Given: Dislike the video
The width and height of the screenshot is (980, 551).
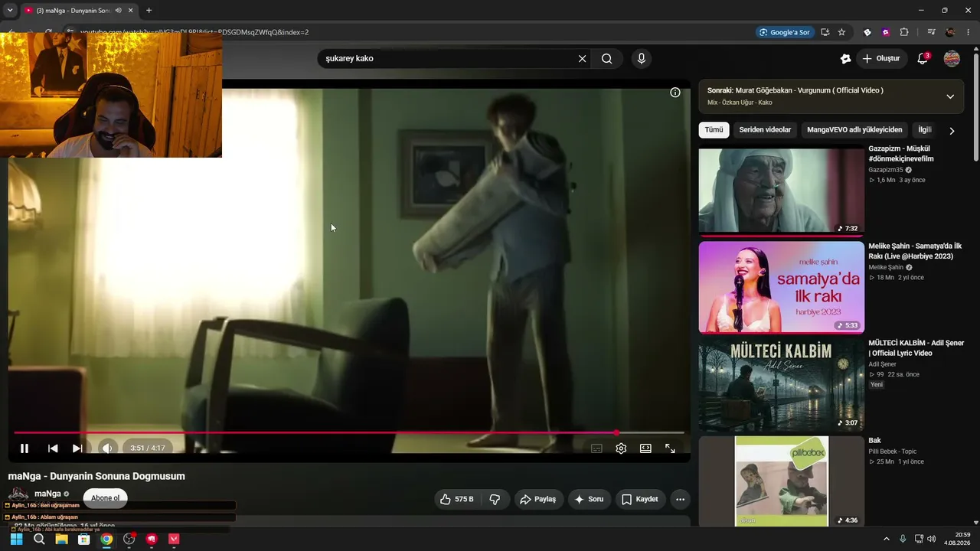Looking at the screenshot, I should [495, 500].
